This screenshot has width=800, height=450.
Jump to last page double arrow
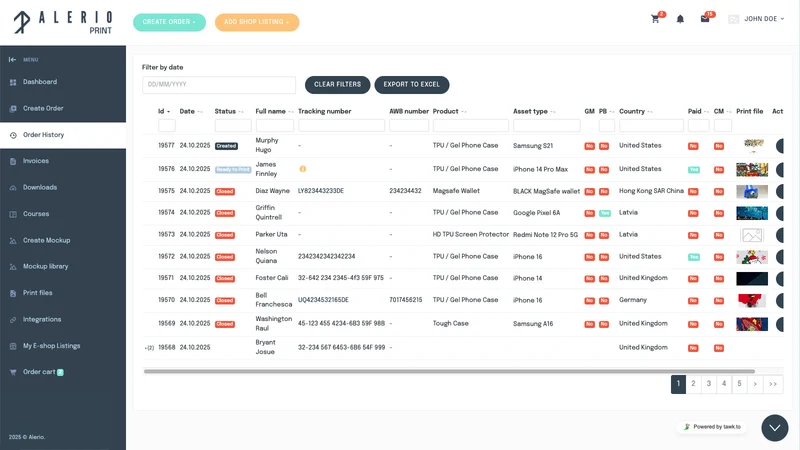click(773, 384)
